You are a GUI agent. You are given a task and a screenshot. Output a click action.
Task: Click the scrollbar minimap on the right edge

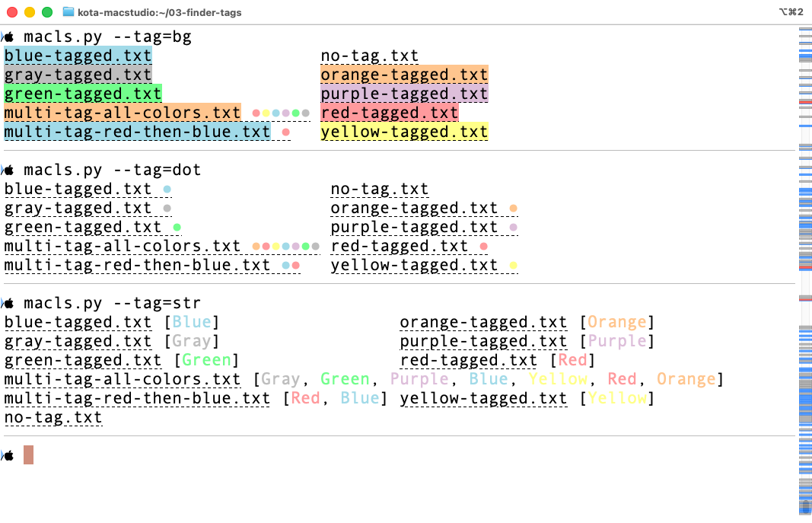pyautogui.click(x=805, y=269)
